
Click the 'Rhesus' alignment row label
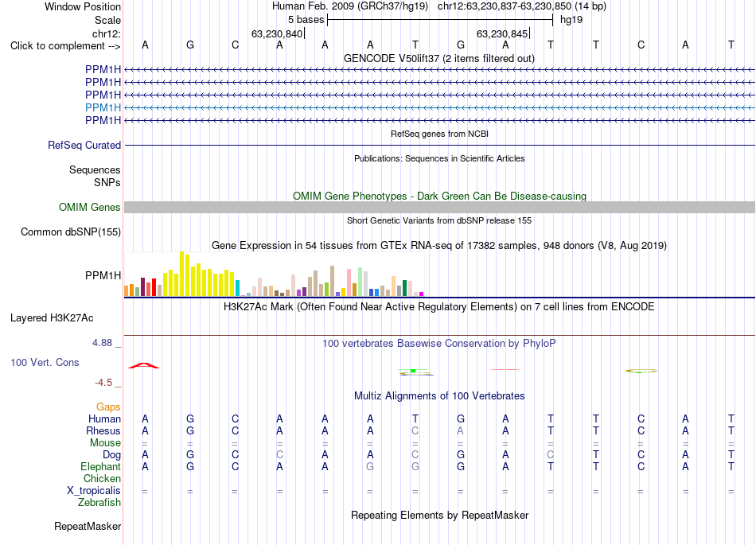point(103,430)
